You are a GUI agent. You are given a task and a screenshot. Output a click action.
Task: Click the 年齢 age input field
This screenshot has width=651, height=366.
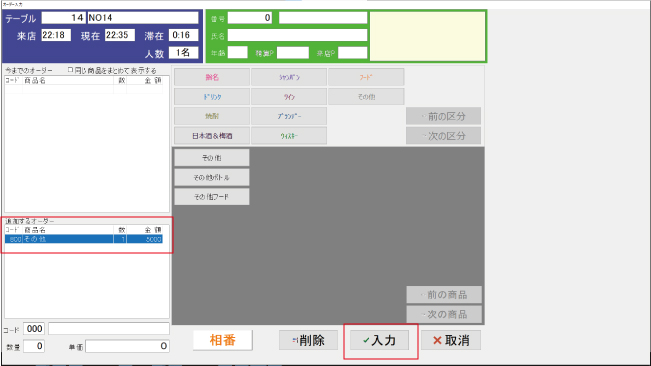237,53
